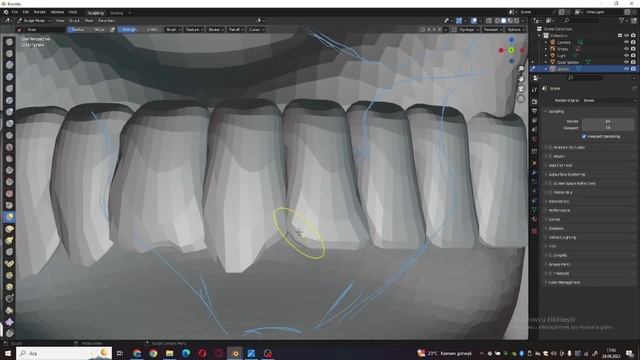Viewport: 640px width, 360px height.
Task: Select the Sphere row in the outliner
Action: tap(584, 69)
